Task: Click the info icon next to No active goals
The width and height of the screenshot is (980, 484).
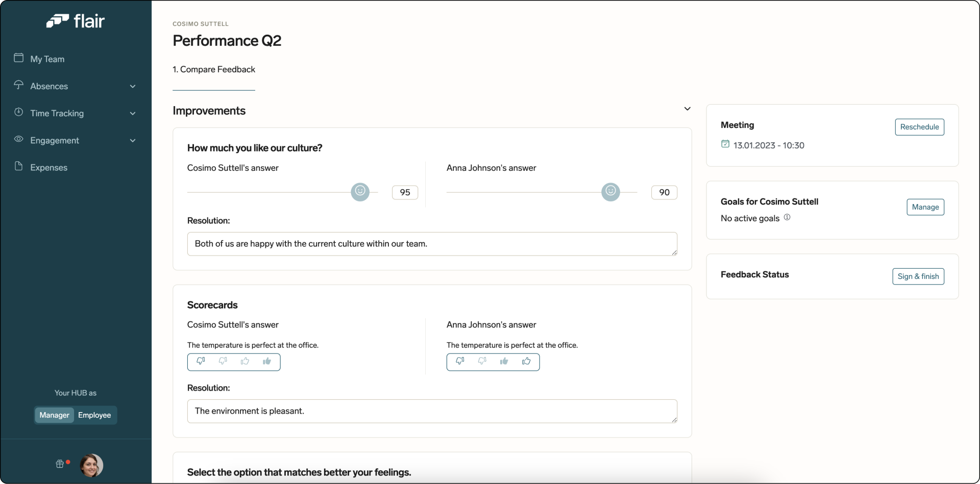Action: 787,217
